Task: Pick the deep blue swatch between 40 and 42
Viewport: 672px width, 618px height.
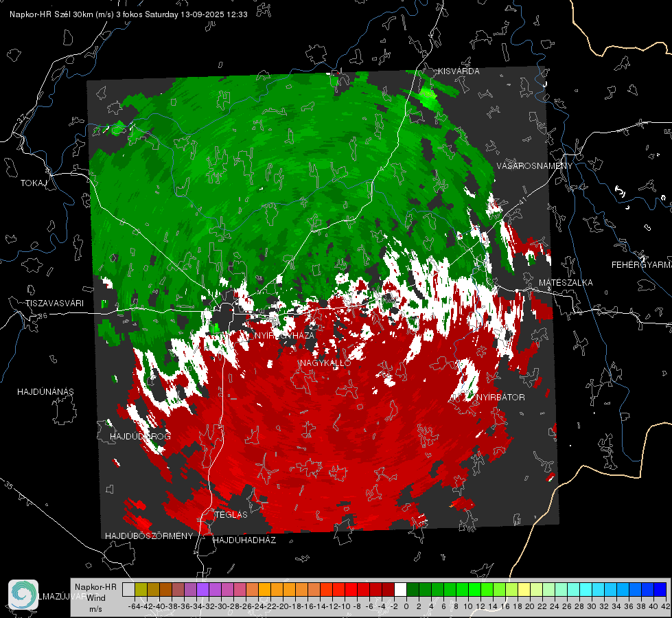Action: tap(660, 589)
